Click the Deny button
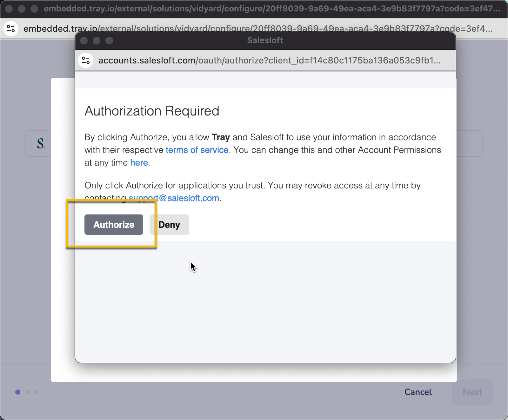508x420 pixels. tap(169, 225)
